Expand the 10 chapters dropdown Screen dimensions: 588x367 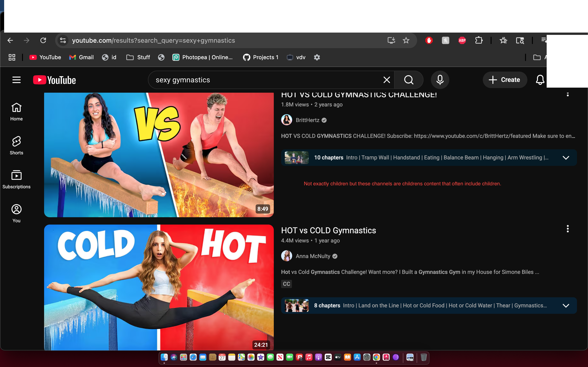click(566, 158)
